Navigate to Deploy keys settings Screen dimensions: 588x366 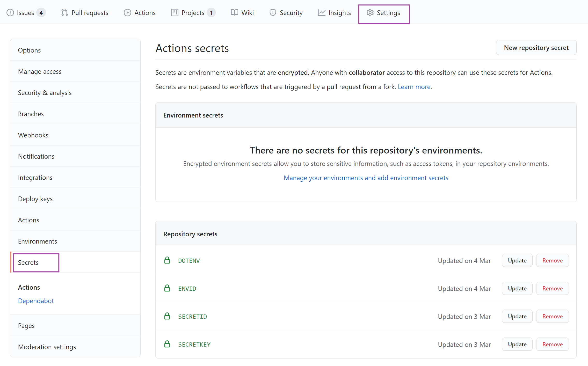35,198
